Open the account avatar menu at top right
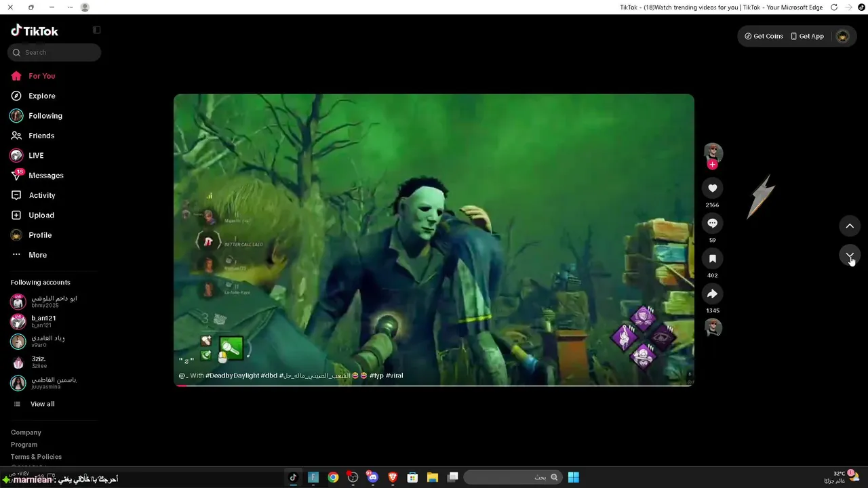 point(842,36)
